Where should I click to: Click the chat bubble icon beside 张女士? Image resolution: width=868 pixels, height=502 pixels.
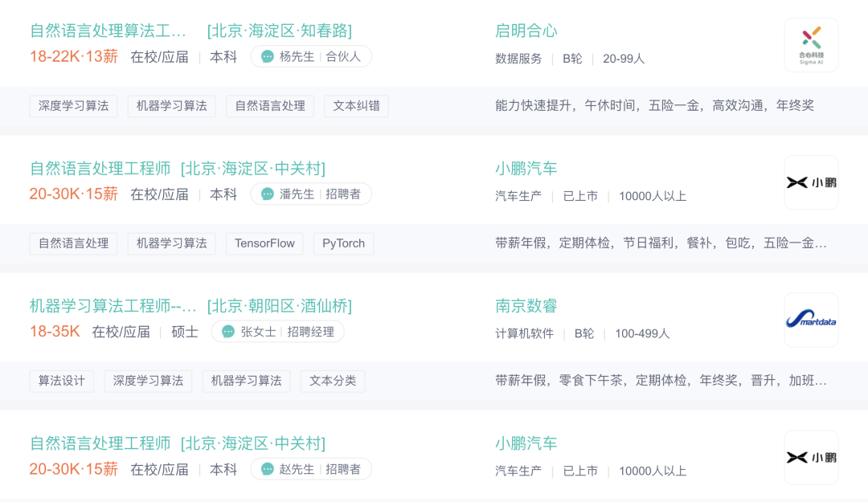(228, 332)
